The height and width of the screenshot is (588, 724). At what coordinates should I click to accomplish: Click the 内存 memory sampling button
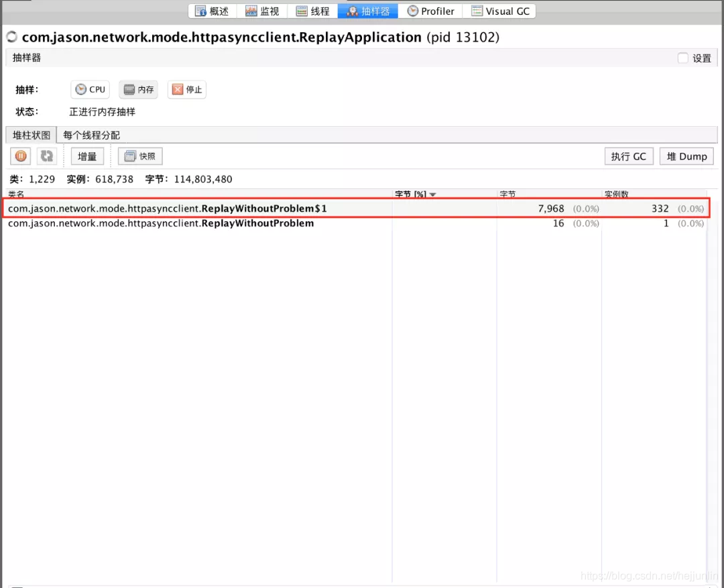[x=139, y=90]
